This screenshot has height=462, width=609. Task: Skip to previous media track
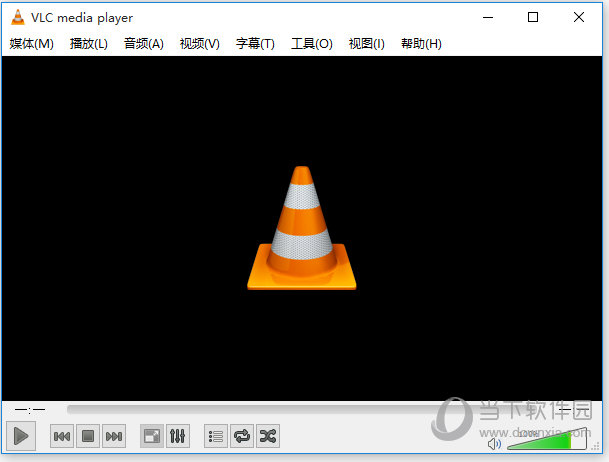[61, 436]
